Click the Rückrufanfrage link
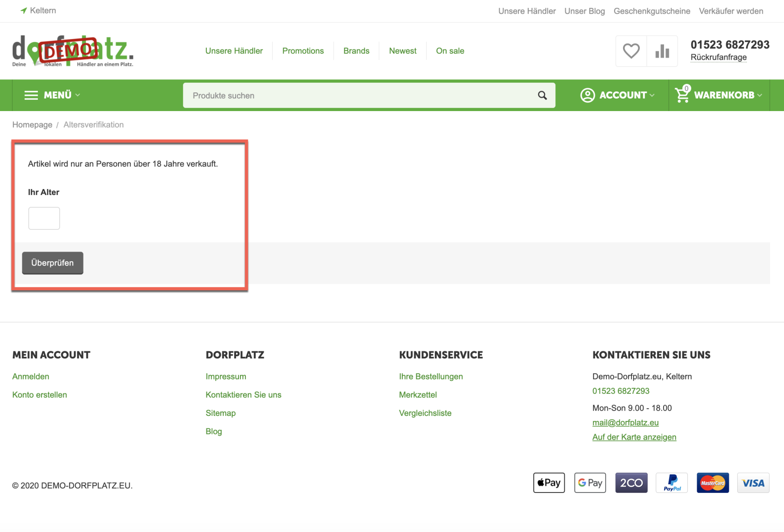 pos(719,57)
